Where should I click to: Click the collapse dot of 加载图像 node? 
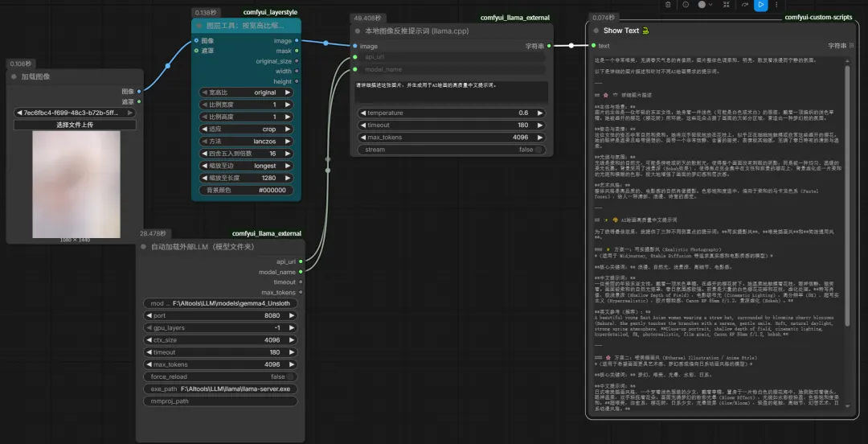(14, 76)
